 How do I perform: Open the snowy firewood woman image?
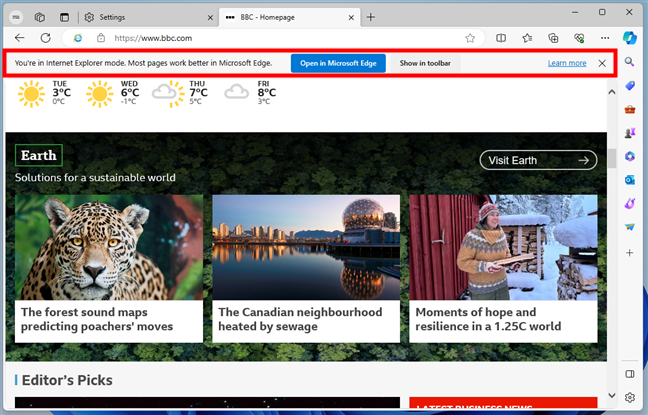pos(503,247)
